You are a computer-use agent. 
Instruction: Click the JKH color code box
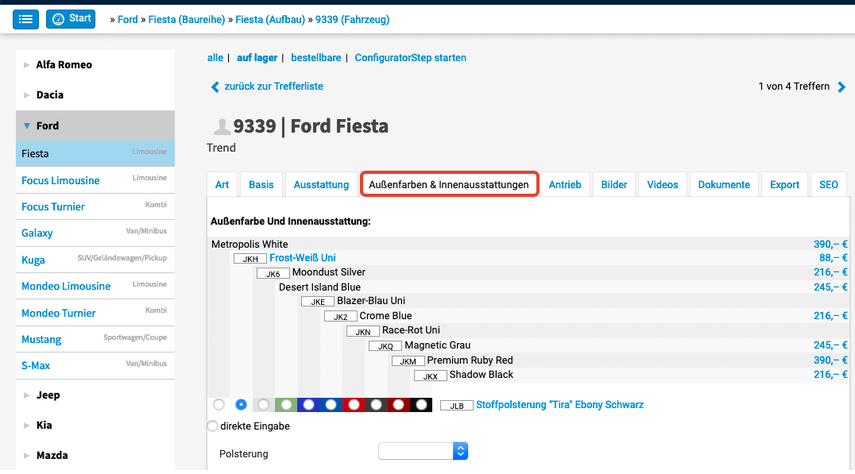pyautogui.click(x=250, y=258)
